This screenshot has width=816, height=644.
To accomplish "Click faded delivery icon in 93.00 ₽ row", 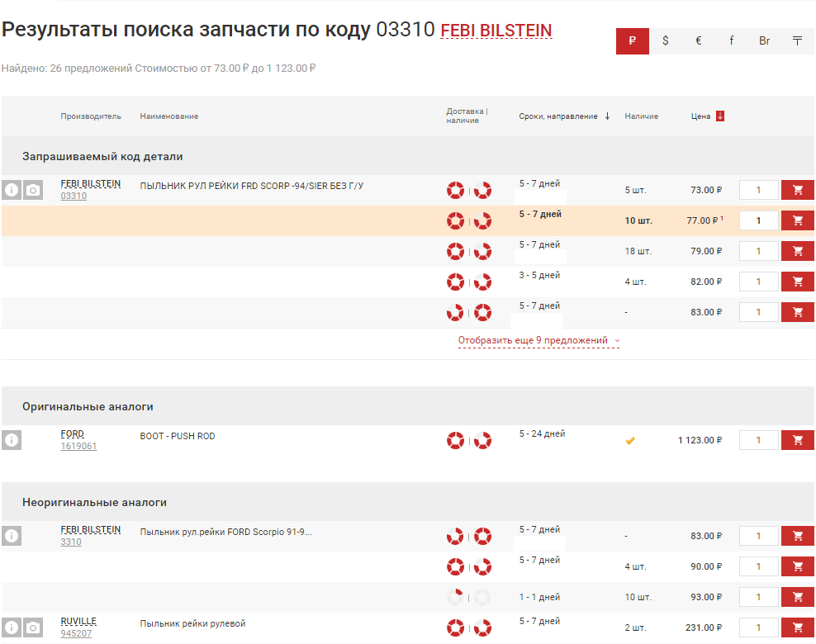I will (x=455, y=597).
